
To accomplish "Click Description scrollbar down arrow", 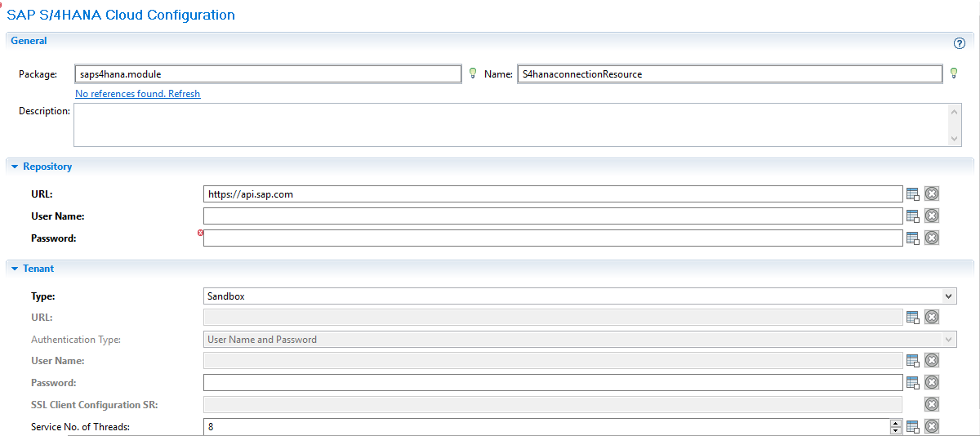I will (955, 140).
